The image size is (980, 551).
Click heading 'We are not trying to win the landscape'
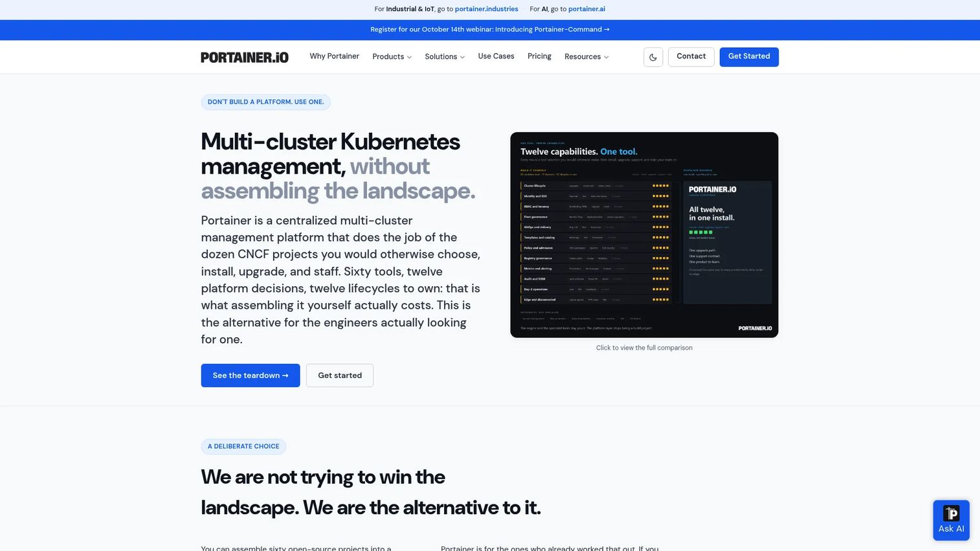371,492
